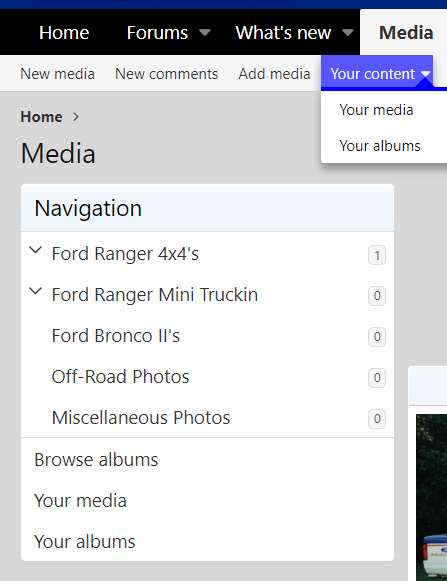Viewport: 447px width, 581px height.
Task: Click the Add media link
Action: (x=274, y=74)
